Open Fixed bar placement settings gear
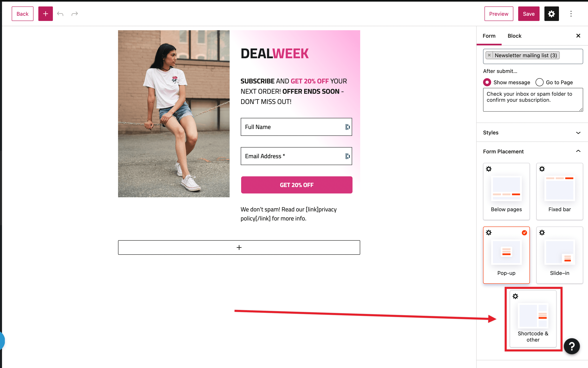Image resolution: width=588 pixels, height=368 pixels. 542,169
